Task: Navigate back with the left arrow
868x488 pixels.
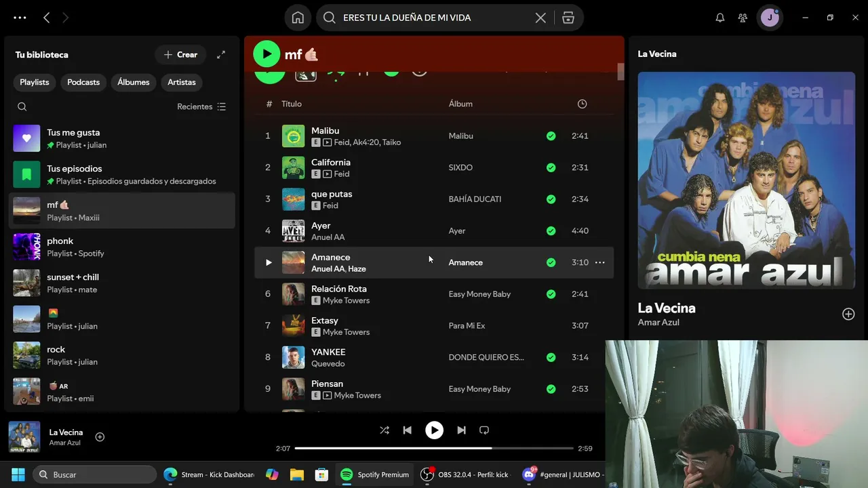Action: point(46,18)
